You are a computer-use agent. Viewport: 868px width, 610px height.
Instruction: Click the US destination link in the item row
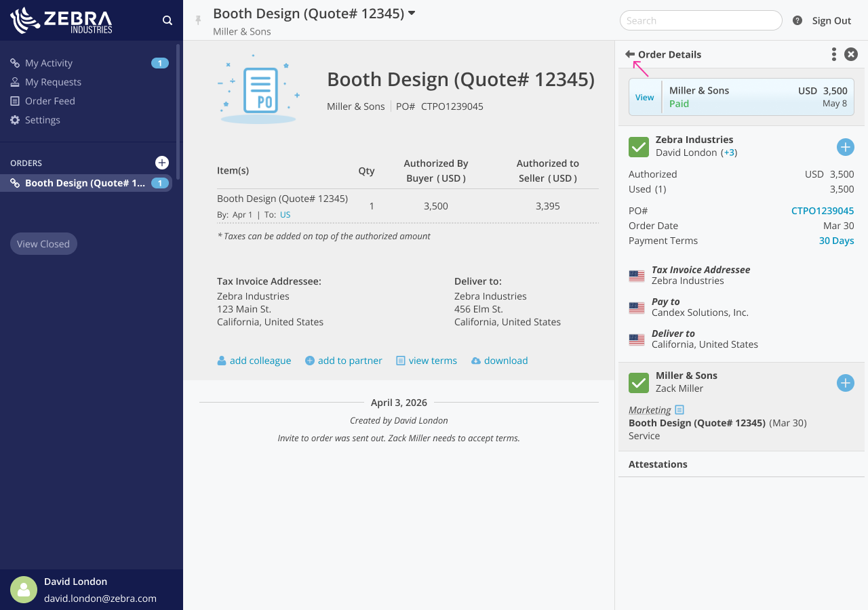(285, 215)
